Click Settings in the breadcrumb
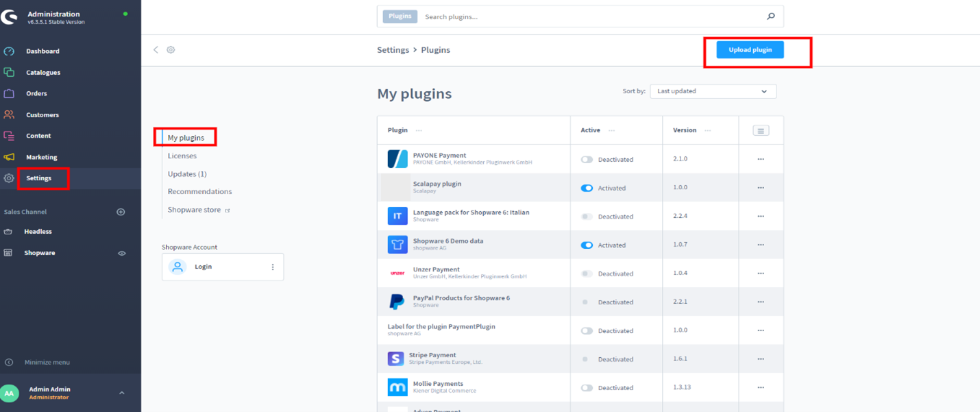Screen dimensions: 980x412 pos(393,50)
